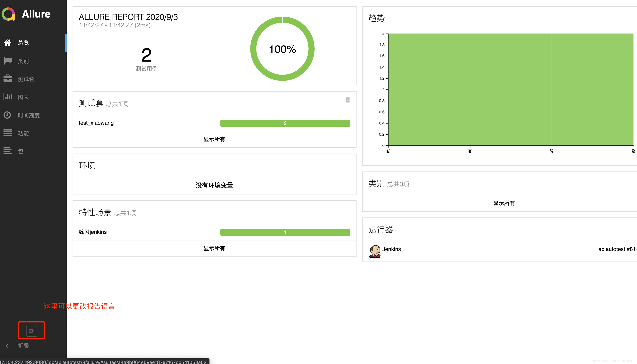Click the green progress bar for test_xiaowang
637x364 pixels.
coord(285,123)
